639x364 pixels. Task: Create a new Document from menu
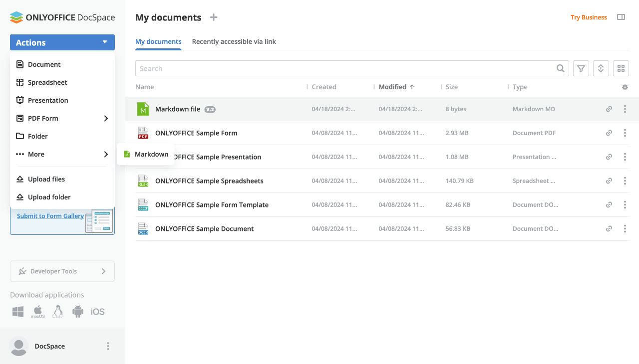pos(62,64)
